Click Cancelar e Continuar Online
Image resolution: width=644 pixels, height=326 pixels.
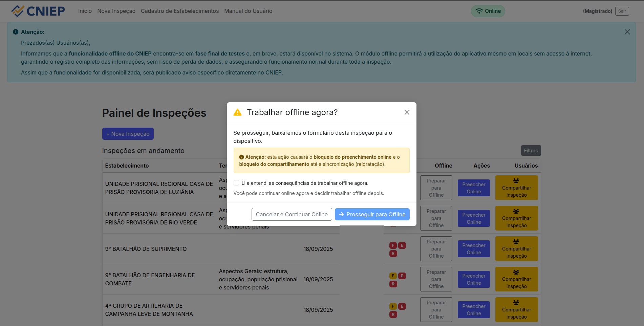click(x=292, y=214)
